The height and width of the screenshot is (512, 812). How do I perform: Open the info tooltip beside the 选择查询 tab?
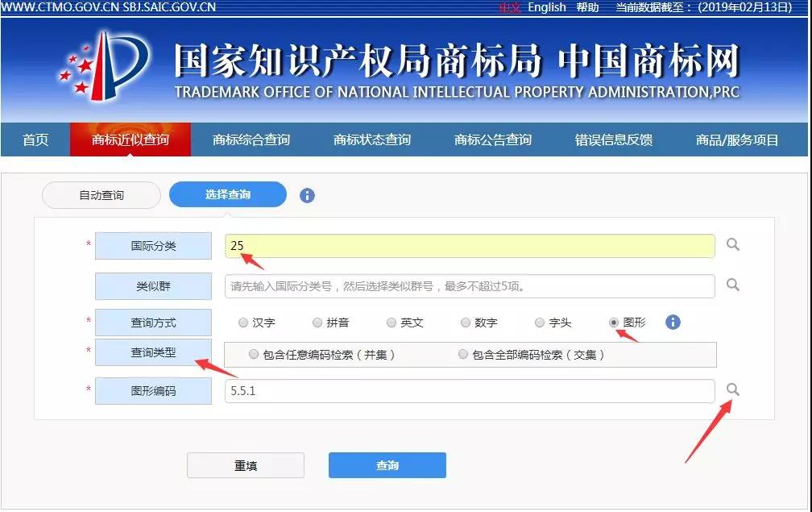tap(306, 195)
